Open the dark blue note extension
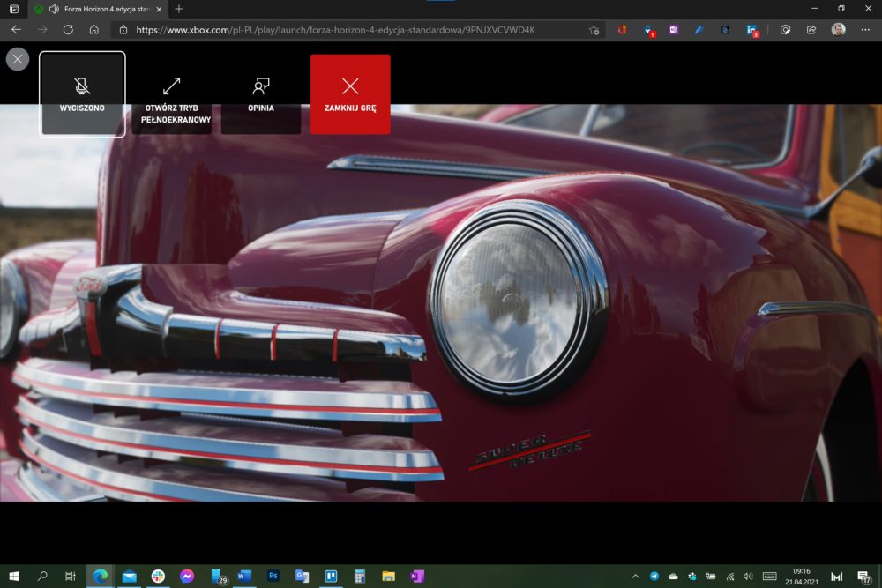 725,30
